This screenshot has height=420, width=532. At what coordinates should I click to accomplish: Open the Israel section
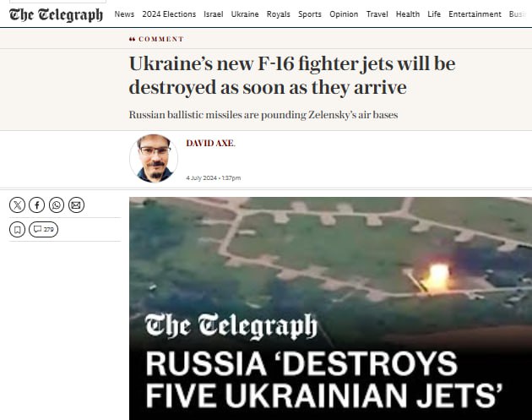(x=214, y=14)
